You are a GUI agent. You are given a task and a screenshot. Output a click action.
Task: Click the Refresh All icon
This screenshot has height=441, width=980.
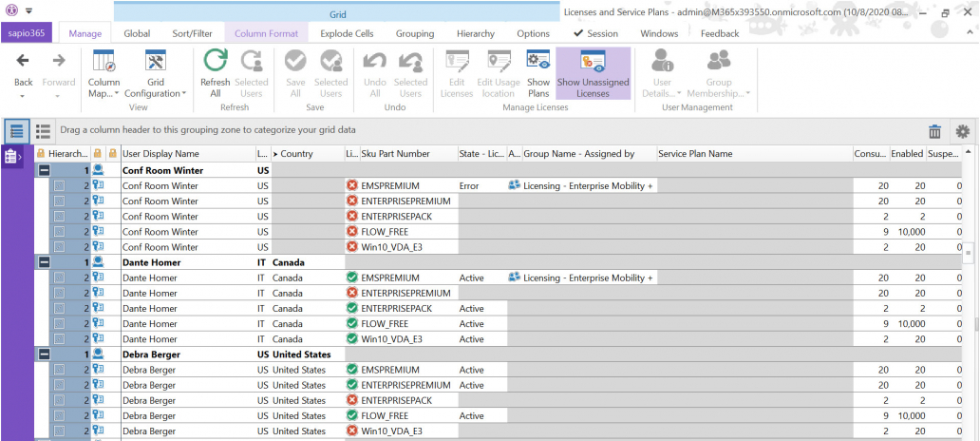pyautogui.click(x=215, y=64)
